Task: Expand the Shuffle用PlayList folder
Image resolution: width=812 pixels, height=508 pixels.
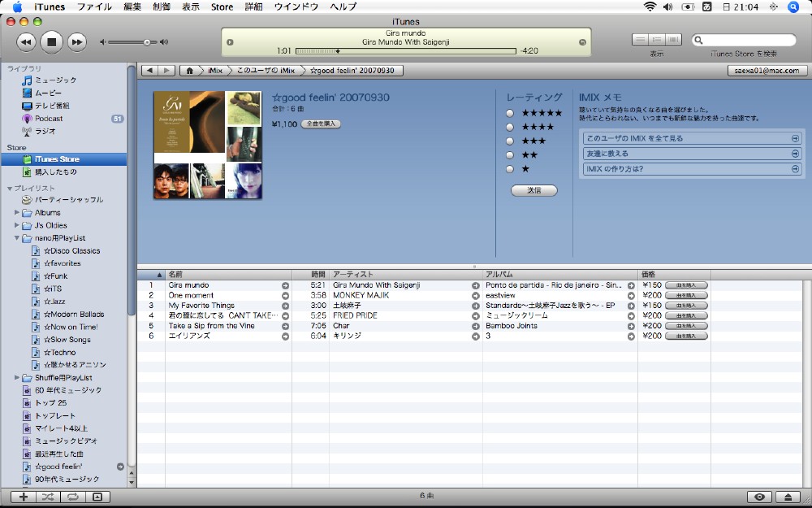Action: [x=16, y=378]
